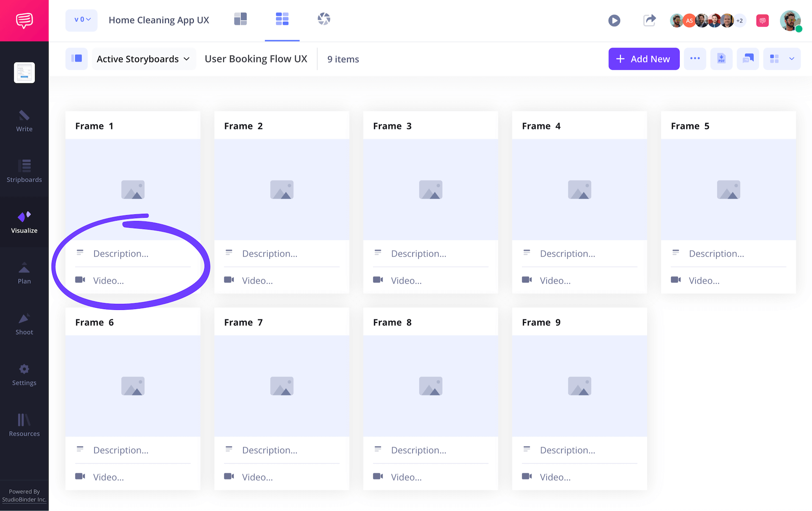
Task: Select the Visualize section
Action: pos(24,222)
